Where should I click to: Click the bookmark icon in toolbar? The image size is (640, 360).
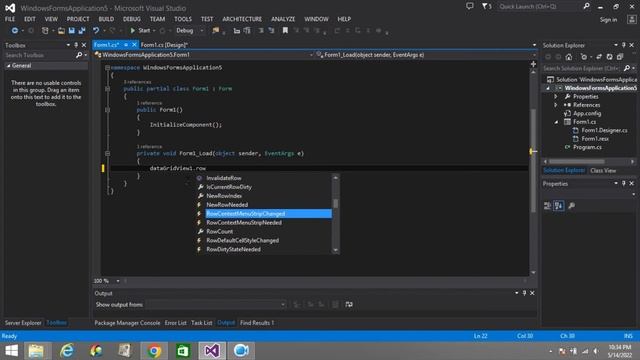pyautogui.click(x=285, y=31)
